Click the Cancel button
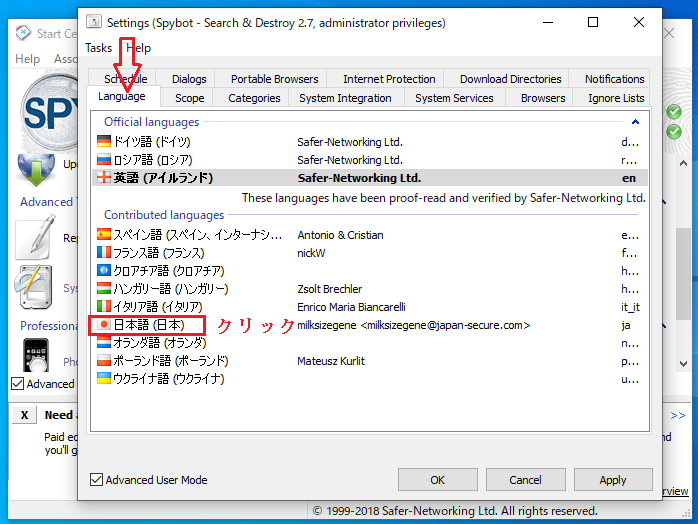This screenshot has width=698, height=524. 525,479
